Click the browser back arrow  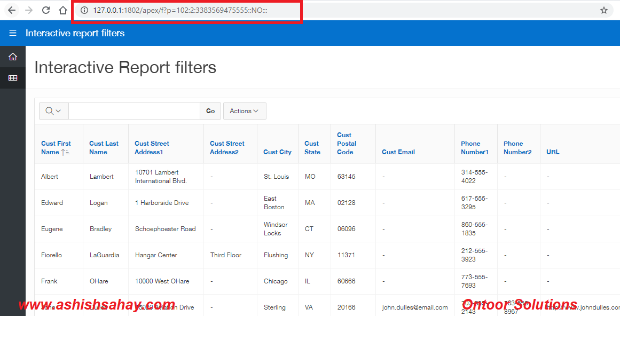(x=12, y=10)
